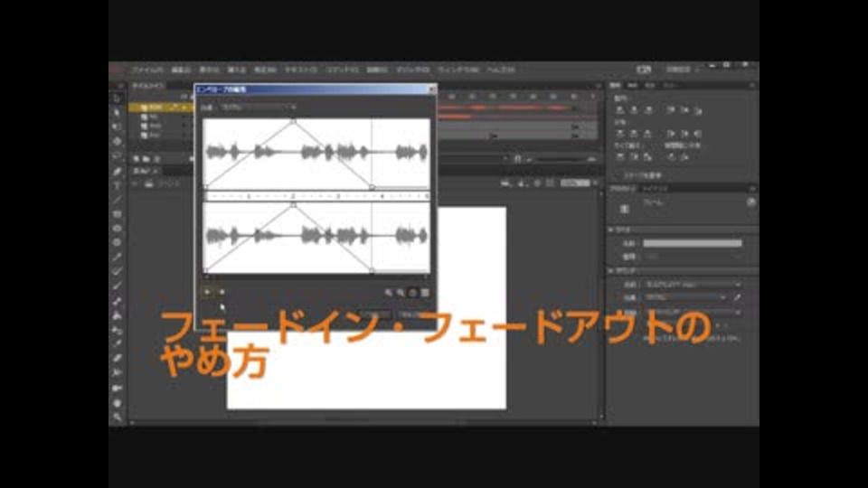868x488 pixels.
Task: Open the 編集 menu
Action: coord(181,70)
